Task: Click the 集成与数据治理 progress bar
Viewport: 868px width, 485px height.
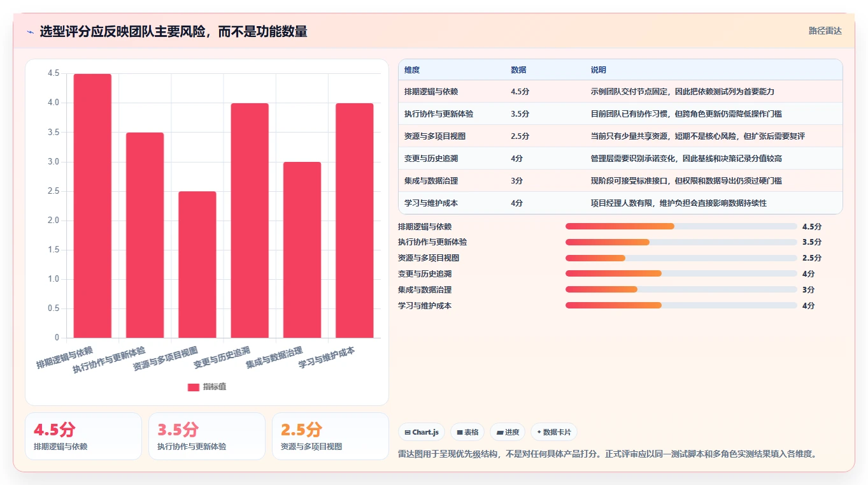Action: (681, 289)
